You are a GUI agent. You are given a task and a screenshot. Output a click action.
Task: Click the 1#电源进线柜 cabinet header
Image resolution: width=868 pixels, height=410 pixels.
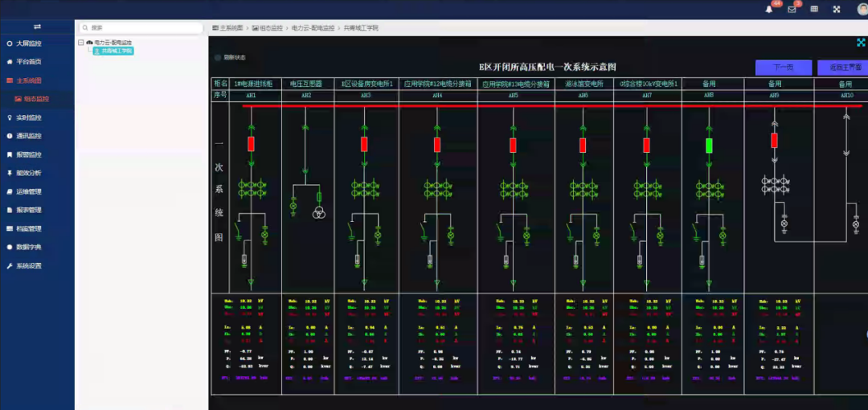coord(256,84)
